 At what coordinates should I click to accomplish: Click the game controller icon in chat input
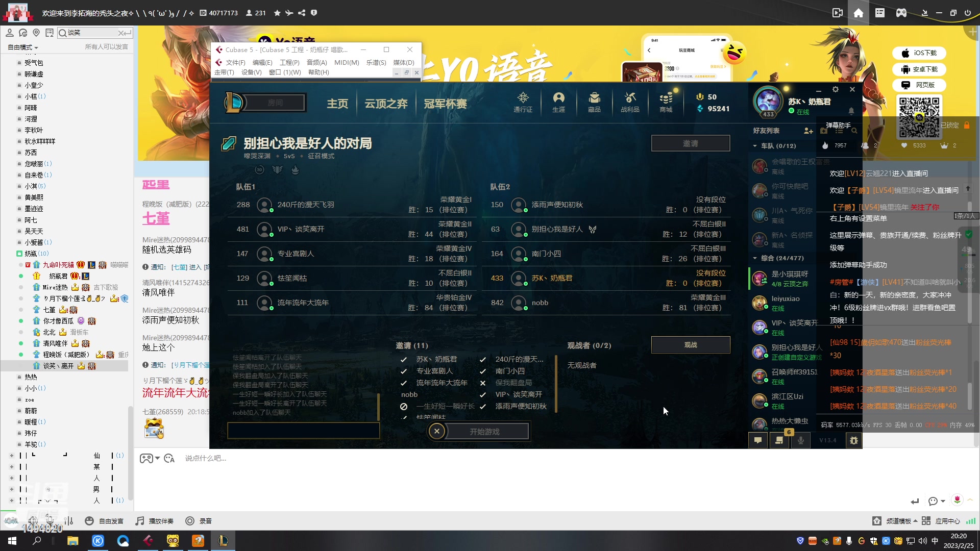click(146, 458)
